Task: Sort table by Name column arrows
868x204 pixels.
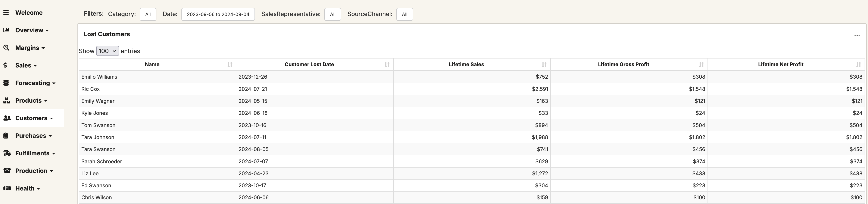Action: pyautogui.click(x=230, y=64)
